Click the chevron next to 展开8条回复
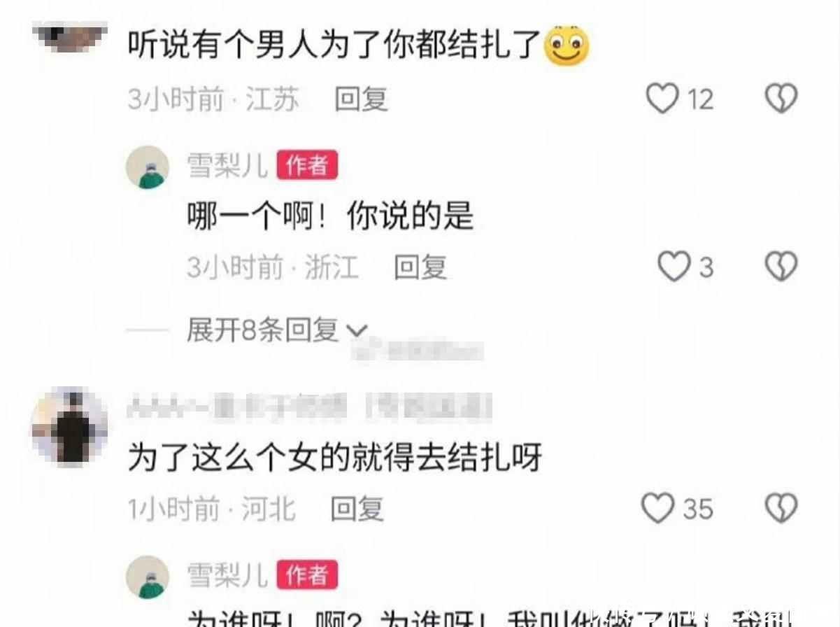This screenshot has height=627, width=840. (357, 332)
